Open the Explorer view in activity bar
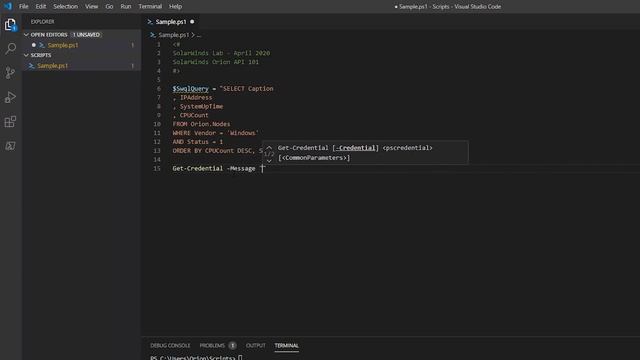The image size is (640, 360). [11, 25]
